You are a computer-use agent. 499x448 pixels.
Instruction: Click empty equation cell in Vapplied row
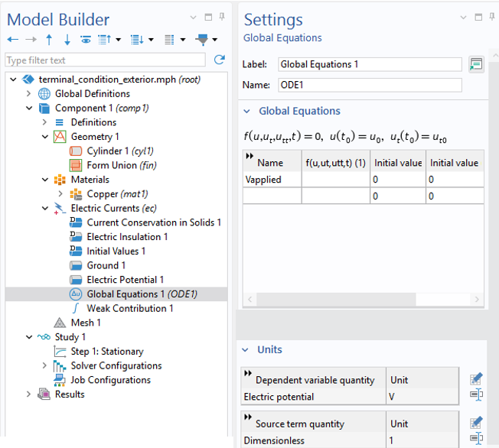point(336,180)
